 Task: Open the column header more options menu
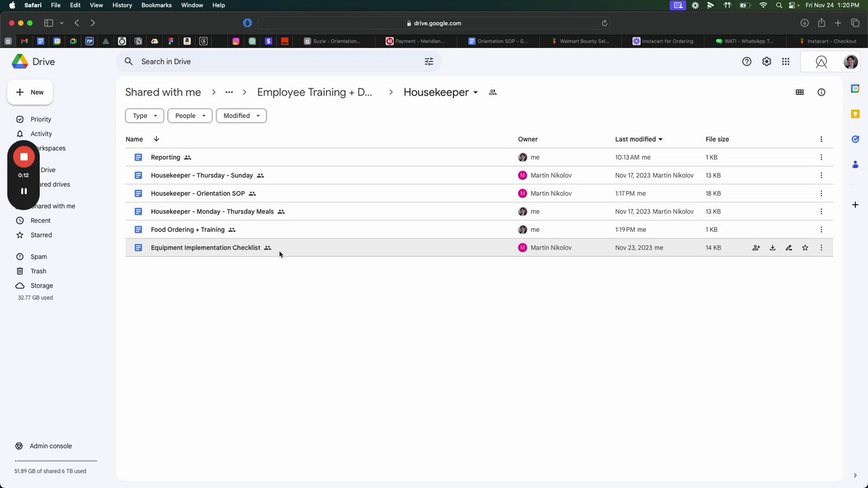tap(821, 139)
